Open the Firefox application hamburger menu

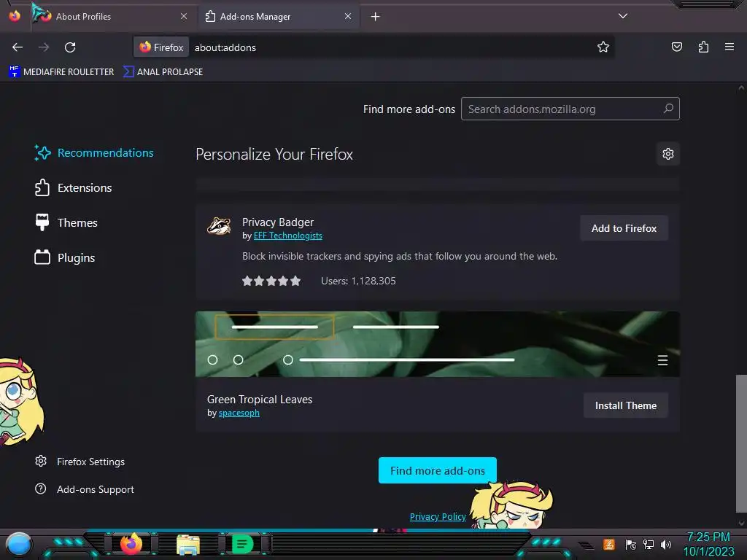[x=729, y=47]
